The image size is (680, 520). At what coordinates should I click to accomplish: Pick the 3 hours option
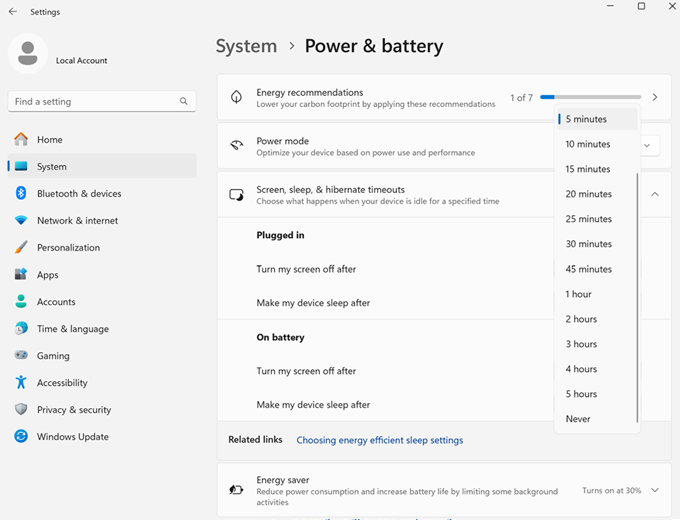(x=597, y=344)
